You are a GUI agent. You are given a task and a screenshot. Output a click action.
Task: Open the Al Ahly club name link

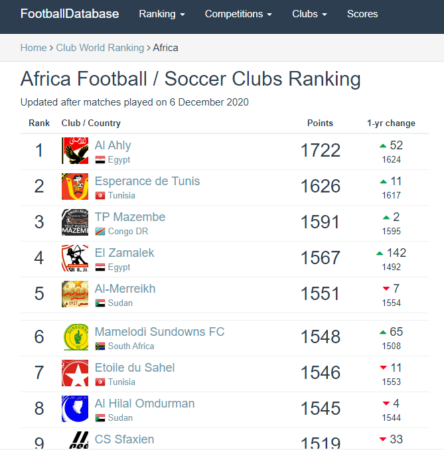click(x=113, y=145)
